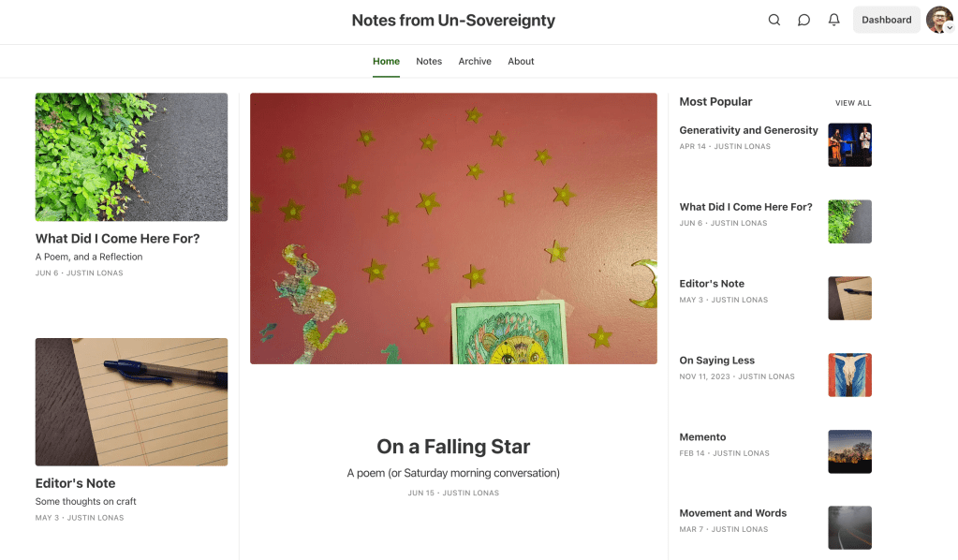Click the green leaves post image on left
The width and height of the screenshot is (958, 560).
point(131,156)
